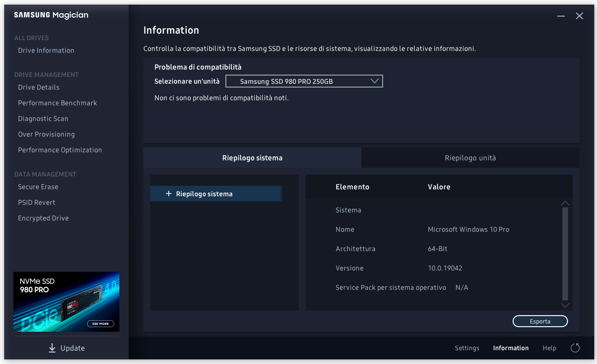Click the Sistema row
Screen dimensions: 597x364
(x=348, y=210)
